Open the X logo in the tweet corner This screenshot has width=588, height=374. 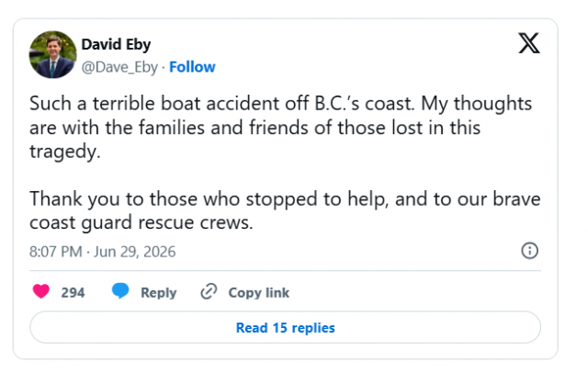pos(529,43)
